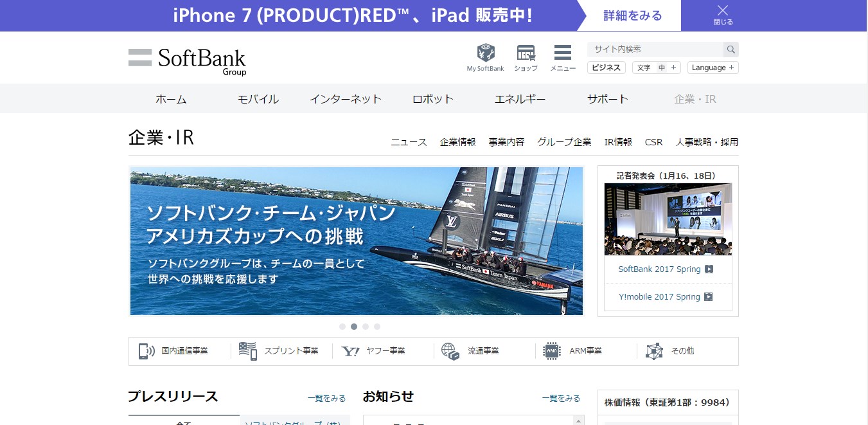This screenshot has height=425, width=868.
Task: Open SoftBank 2017 Spring link
Action: tap(660, 269)
